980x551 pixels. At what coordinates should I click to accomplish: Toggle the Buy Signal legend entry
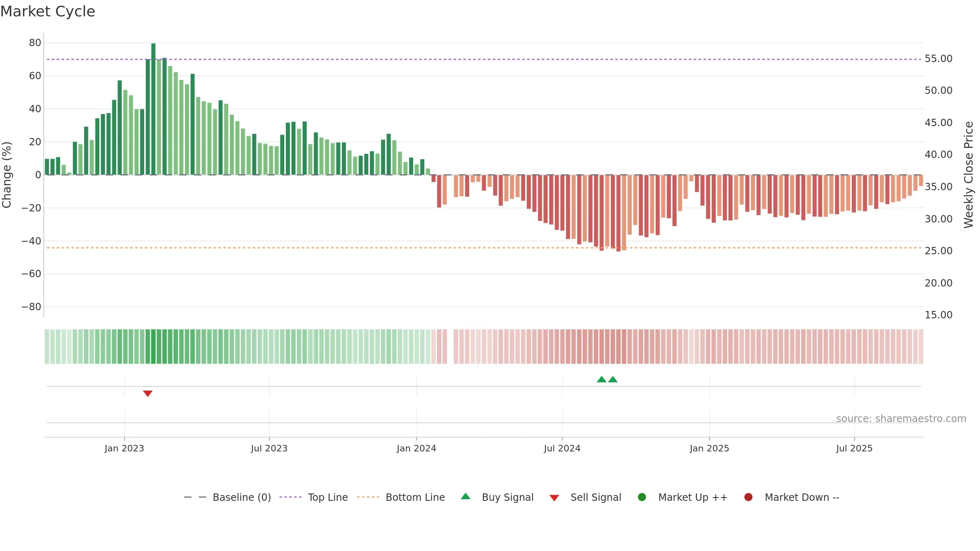(497, 497)
